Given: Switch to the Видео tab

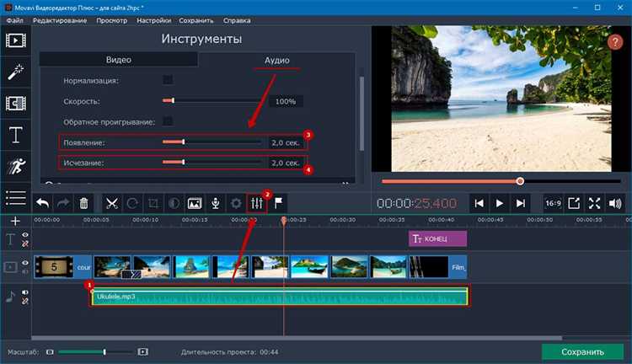Looking at the screenshot, I should pos(119,60).
